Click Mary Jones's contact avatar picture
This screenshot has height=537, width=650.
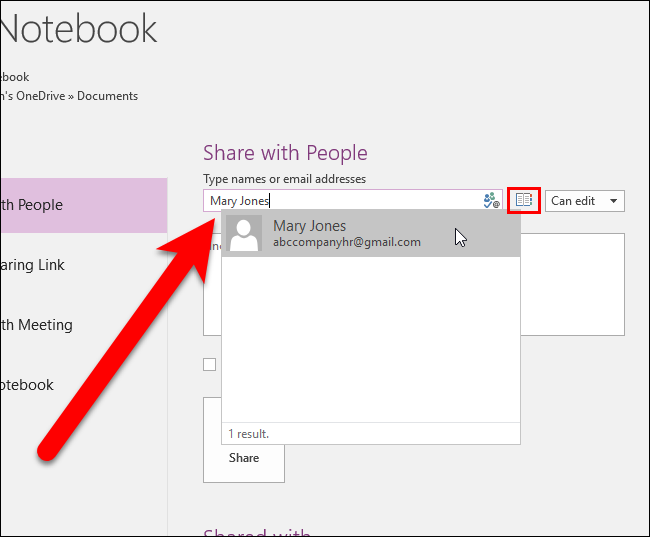(x=244, y=233)
